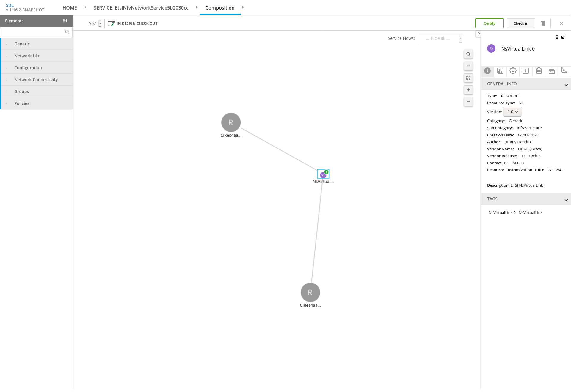This screenshot has width=571, height=392.
Task: Open the Version 1.0 dropdown
Action: (x=512, y=112)
